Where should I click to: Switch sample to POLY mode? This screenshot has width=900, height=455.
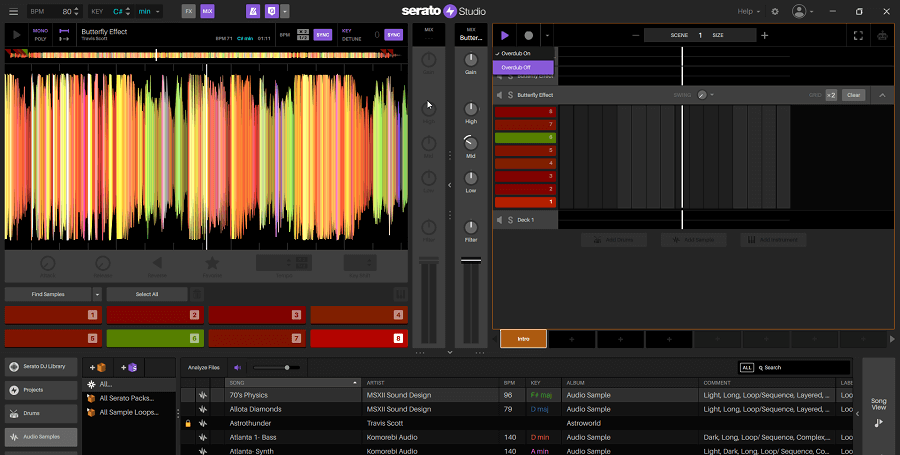(40, 39)
